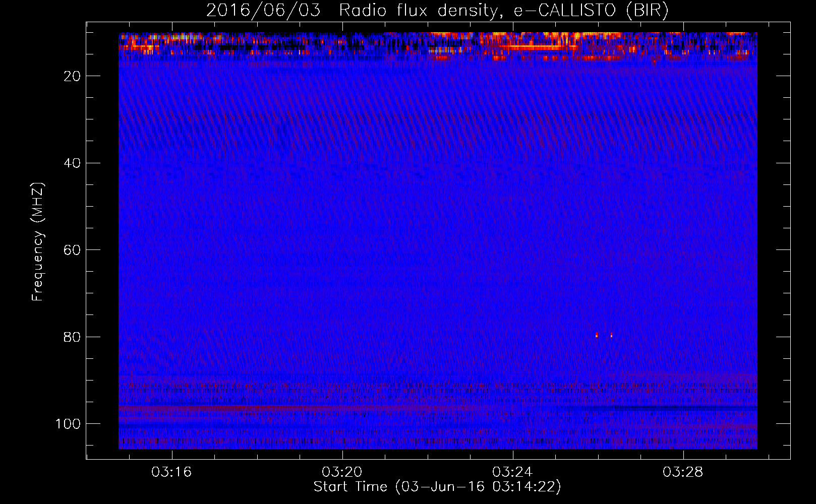Click the plot title "2016/06/03 Radio flux density, e-CALLISTO (BIR)"
The height and width of the screenshot is (504, 816).
pos(437,11)
